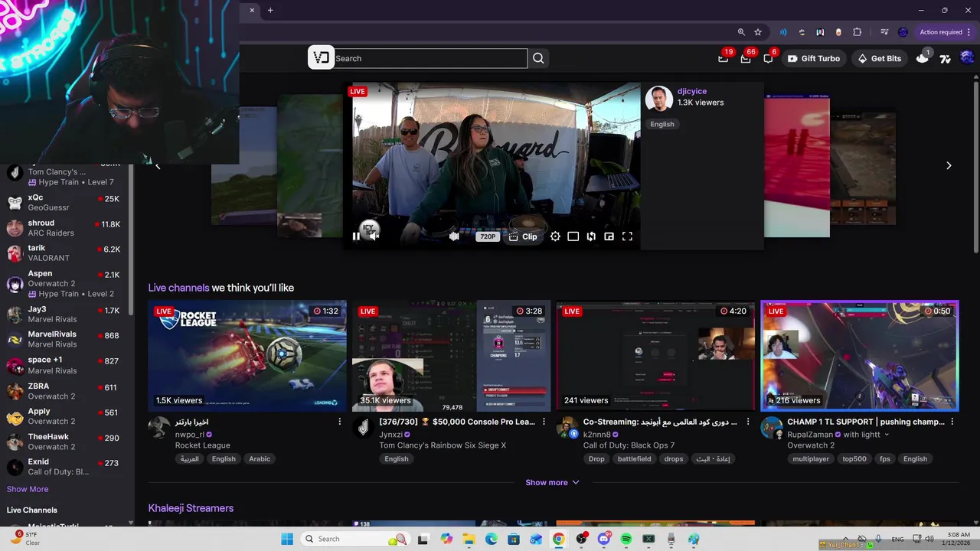The height and width of the screenshot is (551, 980).
Task: Open the browser extensions puzzle icon
Action: click(857, 32)
